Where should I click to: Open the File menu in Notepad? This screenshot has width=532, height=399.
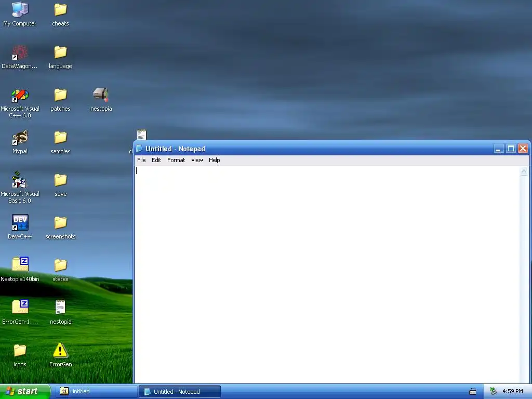pyautogui.click(x=141, y=160)
